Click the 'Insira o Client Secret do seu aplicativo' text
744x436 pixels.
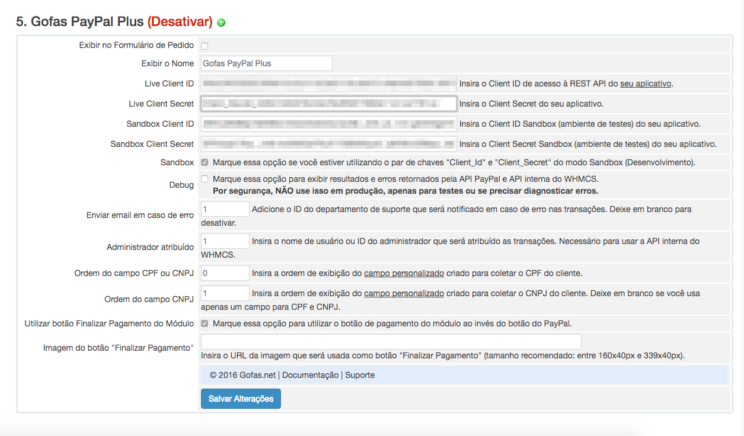click(531, 103)
